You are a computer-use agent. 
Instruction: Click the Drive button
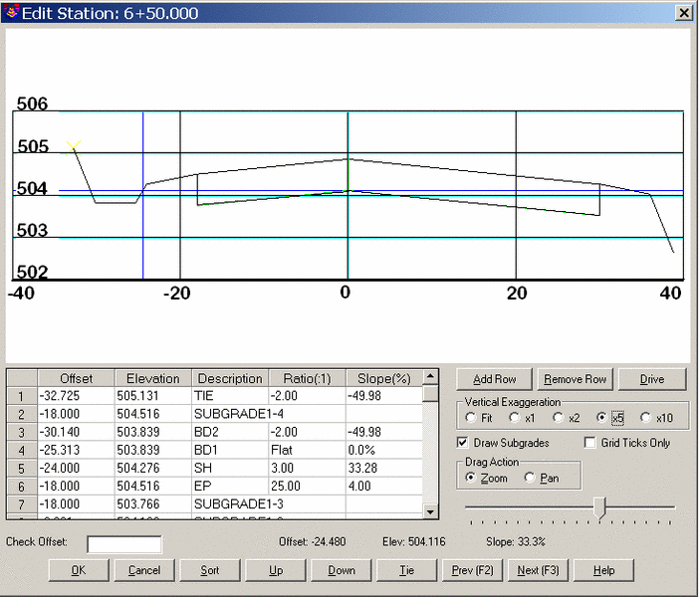point(651,379)
